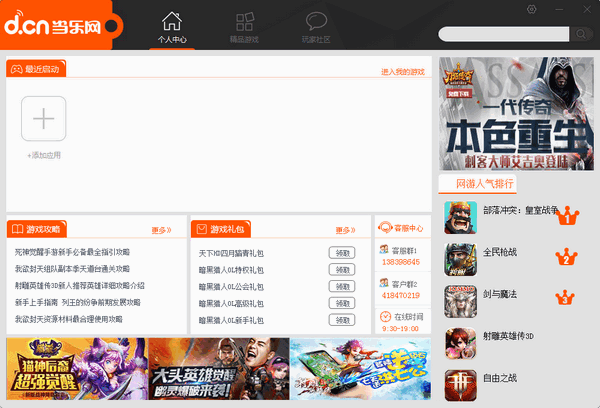Viewport: 600px width, 408px height.
Task: Minimize the 当乐网 window
Action: pyautogui.click(x=559, y=9)
